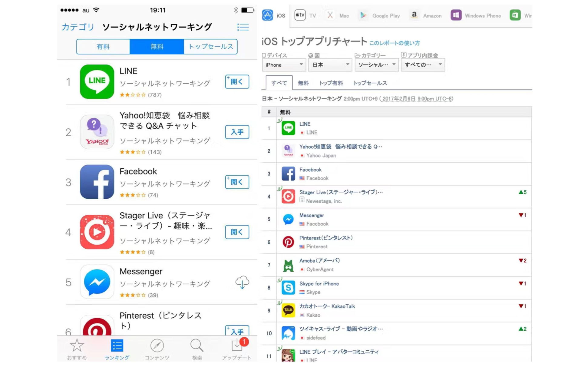Select the Google Play store icon

(363, 15)
